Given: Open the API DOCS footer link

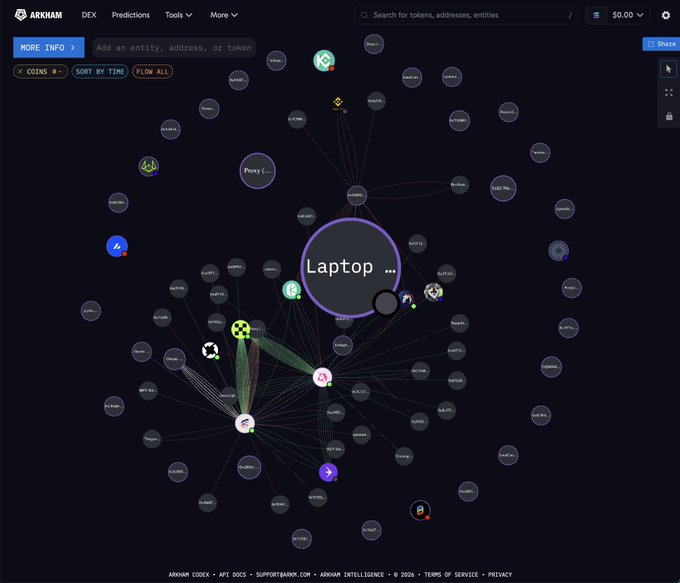Looking at the screenshot, I should (232, 574).
